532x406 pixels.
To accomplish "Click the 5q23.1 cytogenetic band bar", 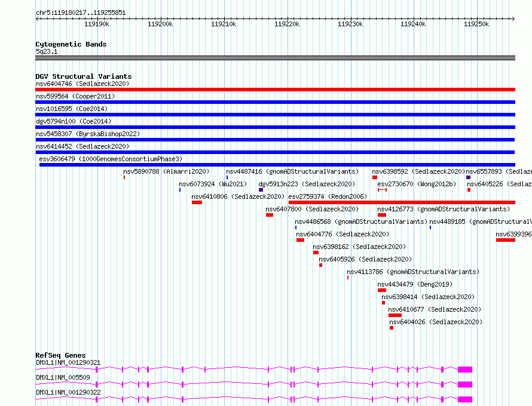I will 275,58.
